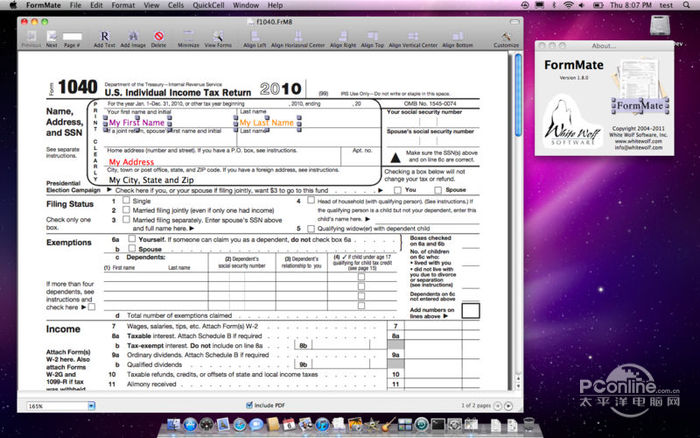Image resolution: width=700 pixels, height=438 pixels.
Task: Click info@whitewolf.com in About window
Action: coord(638,147)
